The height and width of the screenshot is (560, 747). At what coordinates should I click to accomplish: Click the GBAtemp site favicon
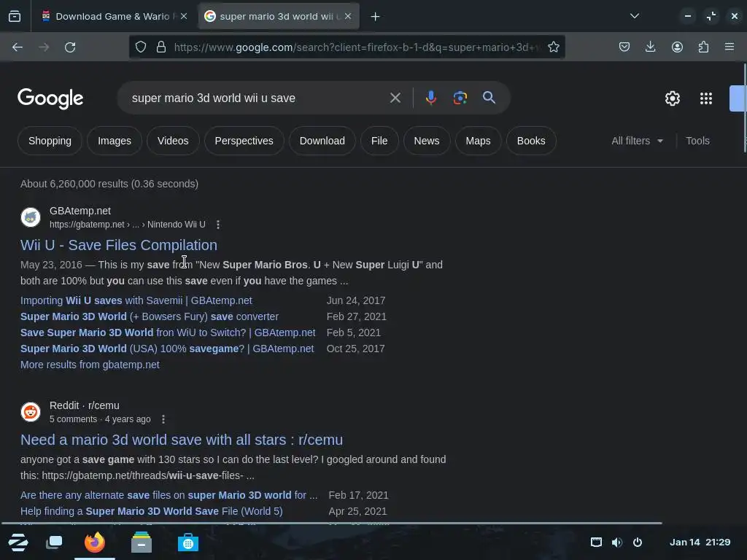click(31, 217)
